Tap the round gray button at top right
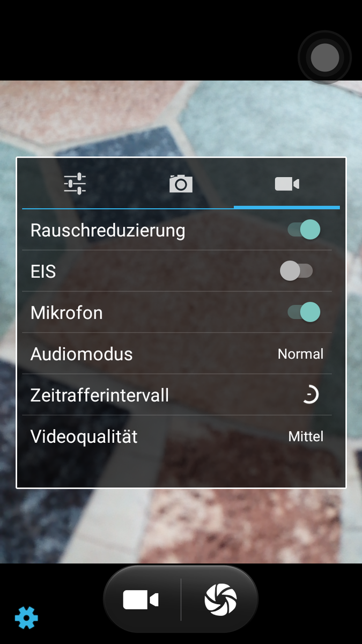362x644 pixels. pos(324,57)
